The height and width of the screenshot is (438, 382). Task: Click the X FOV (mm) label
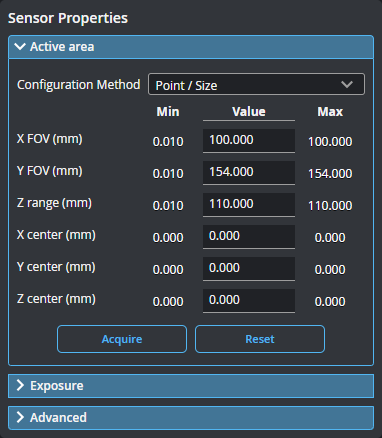(x=50, y=139)
